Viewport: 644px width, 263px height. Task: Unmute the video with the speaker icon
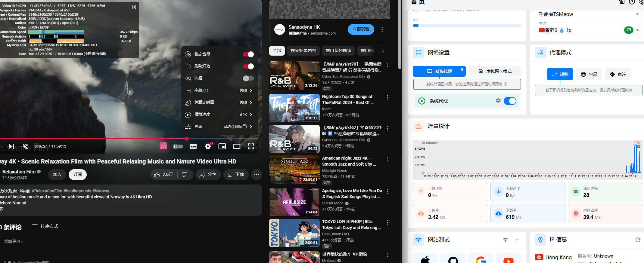26,146
